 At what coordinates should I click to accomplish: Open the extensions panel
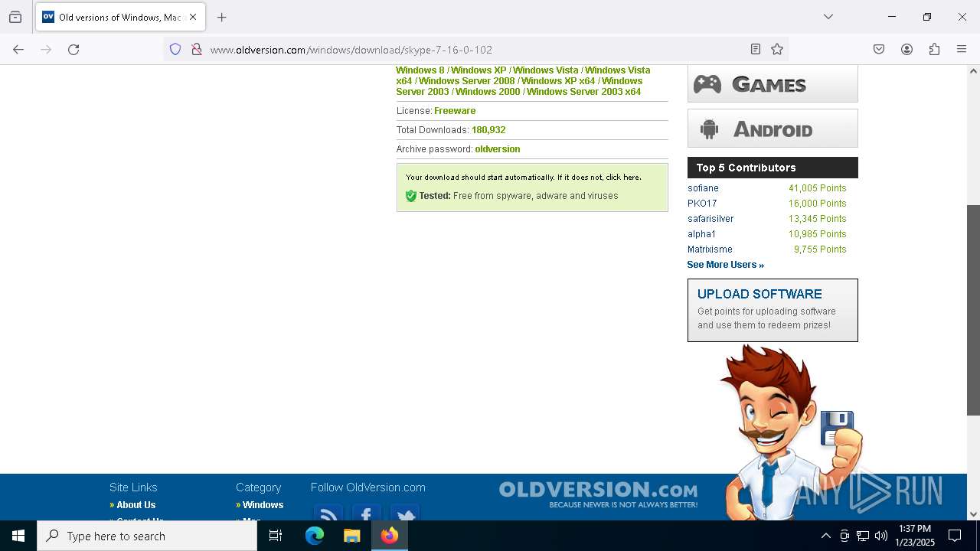tap(934, 50)
